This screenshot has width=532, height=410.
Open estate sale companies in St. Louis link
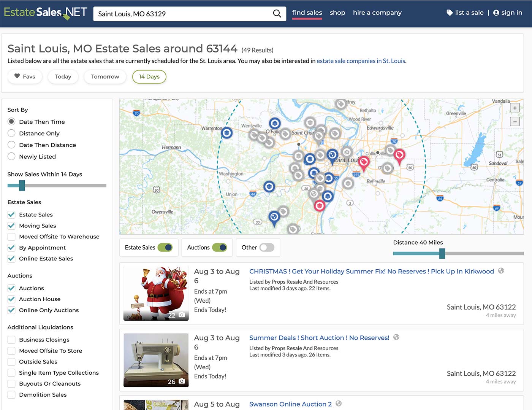(x=361, y=60)
